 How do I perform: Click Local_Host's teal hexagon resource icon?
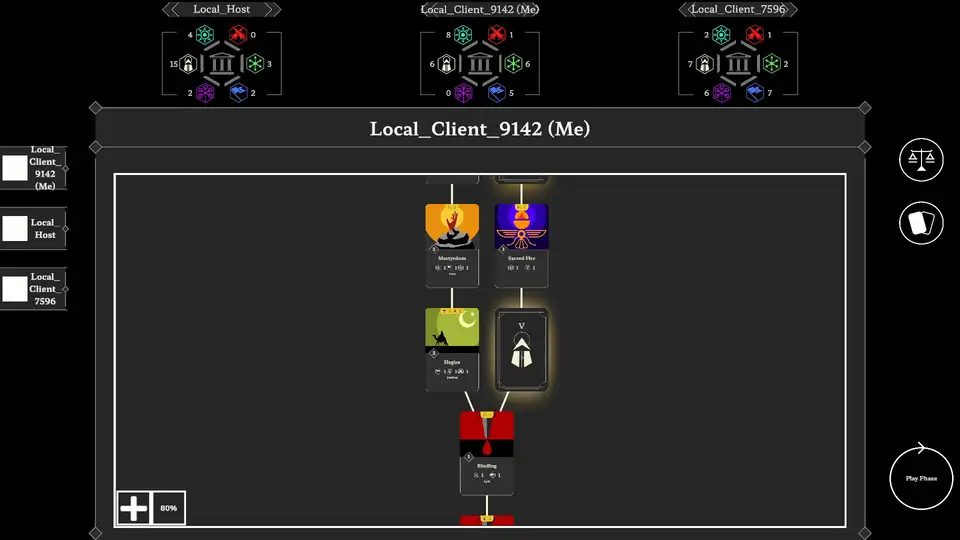[x=204, y=35]
